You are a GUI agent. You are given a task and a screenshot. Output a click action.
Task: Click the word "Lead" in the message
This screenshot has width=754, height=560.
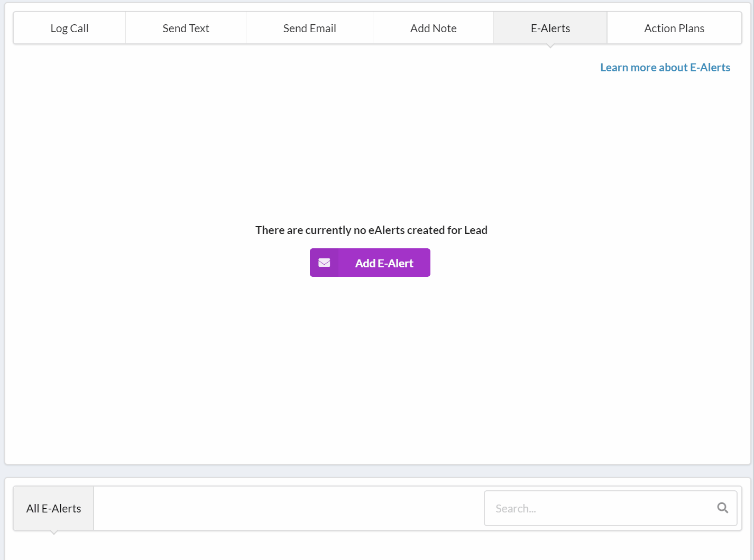tap(475, 230)
